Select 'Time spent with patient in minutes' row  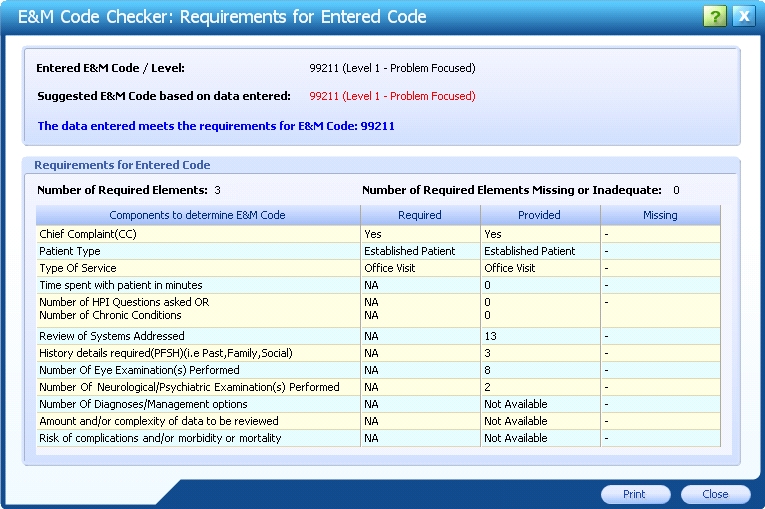(378, 285)
